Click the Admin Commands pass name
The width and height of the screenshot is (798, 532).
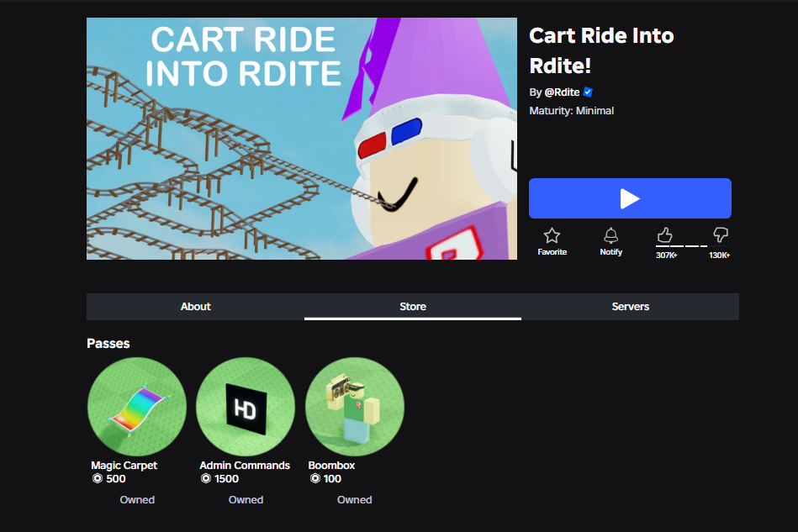coord(245,466)
